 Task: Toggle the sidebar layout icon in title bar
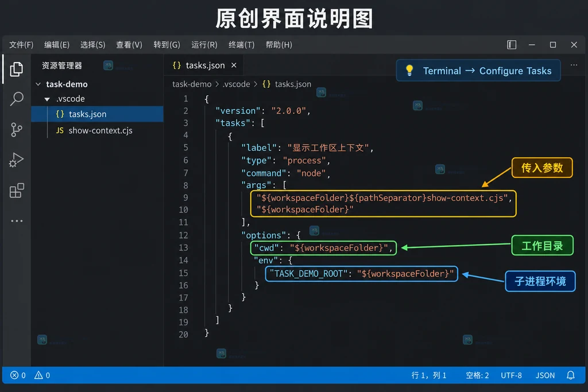pyautogui.click(x=512, y=45)
